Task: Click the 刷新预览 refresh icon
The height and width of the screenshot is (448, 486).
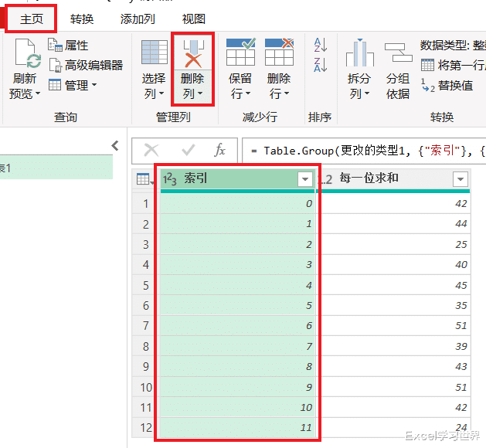Action: tap(28, 53)
